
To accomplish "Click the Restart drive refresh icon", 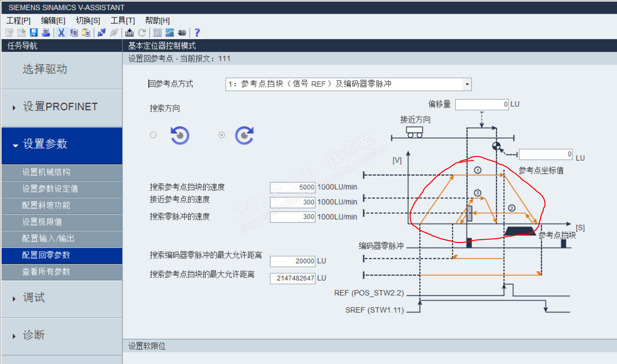I will click(142, 33).
